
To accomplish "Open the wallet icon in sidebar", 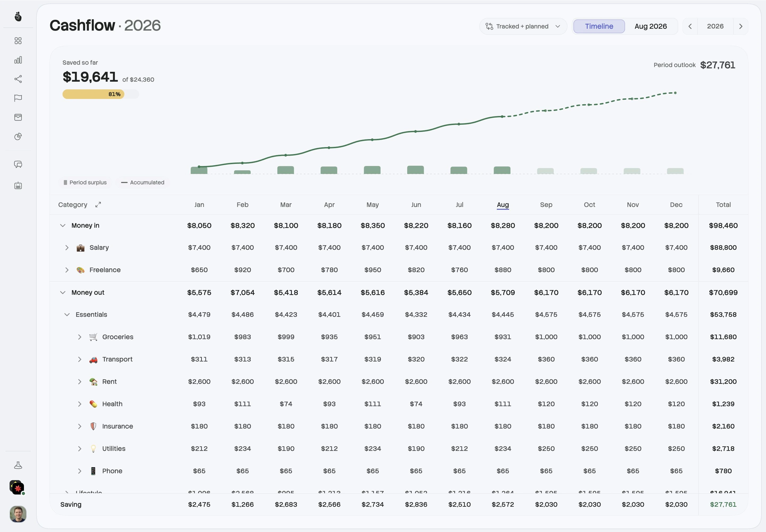I will [x=18, y=117].
